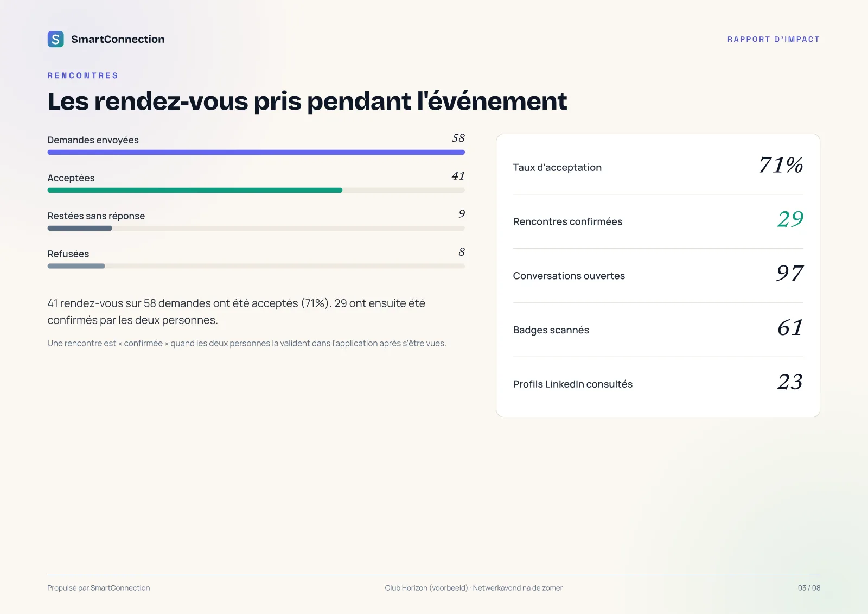Click the Demandes envoyées purple progress bar
Viewport: 868px width, 614px height.
[256, 153]
